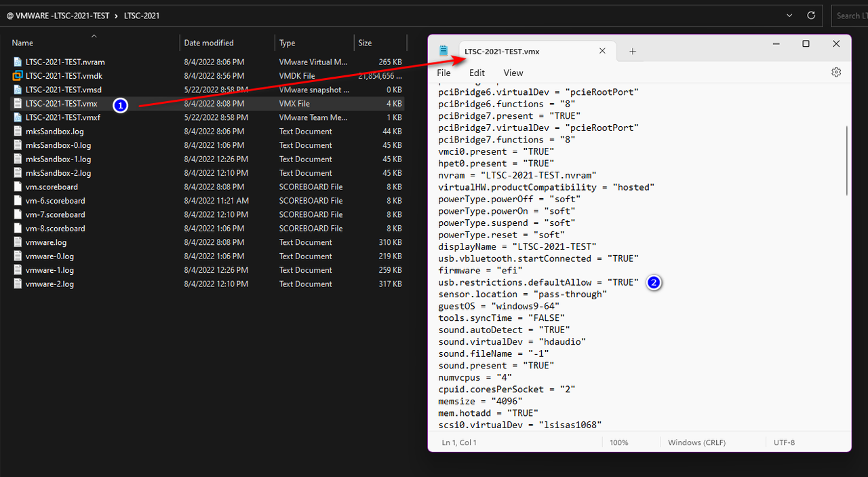This screenshot has width=868, height=477.
Task: Click the 310 KB size of vmware.log
Action: pyautogui.click(x=390, y=242)
